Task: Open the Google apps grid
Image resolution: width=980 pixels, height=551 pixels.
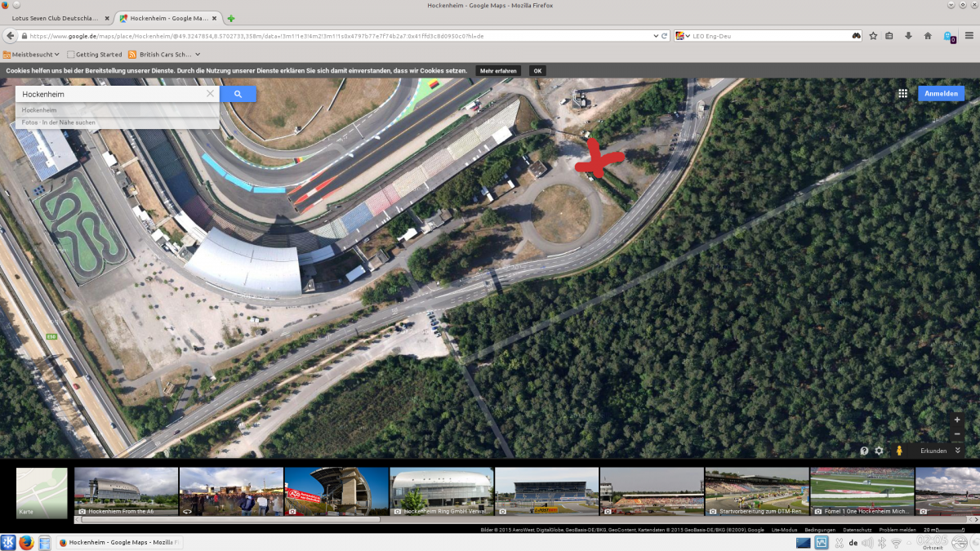Action: [x=902, y=94]
